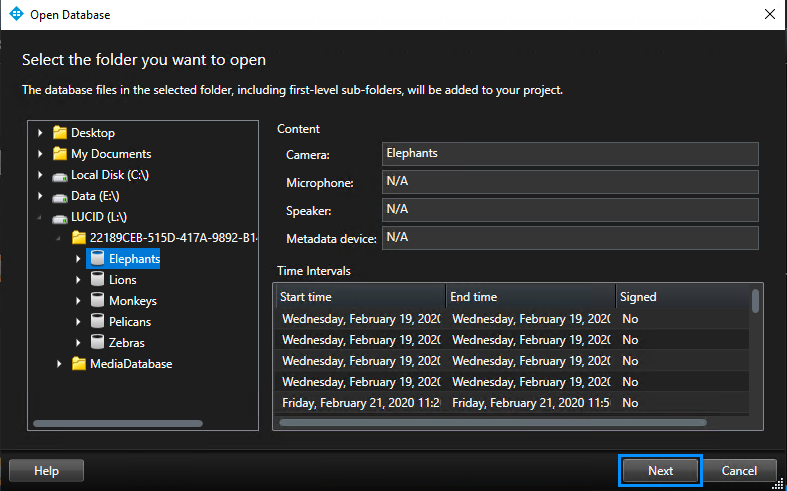The width and height of the screenshot is (787, 491).
Task: Select the Desktop folder icon
Action: pyautogui.click(x=60, y=133)
